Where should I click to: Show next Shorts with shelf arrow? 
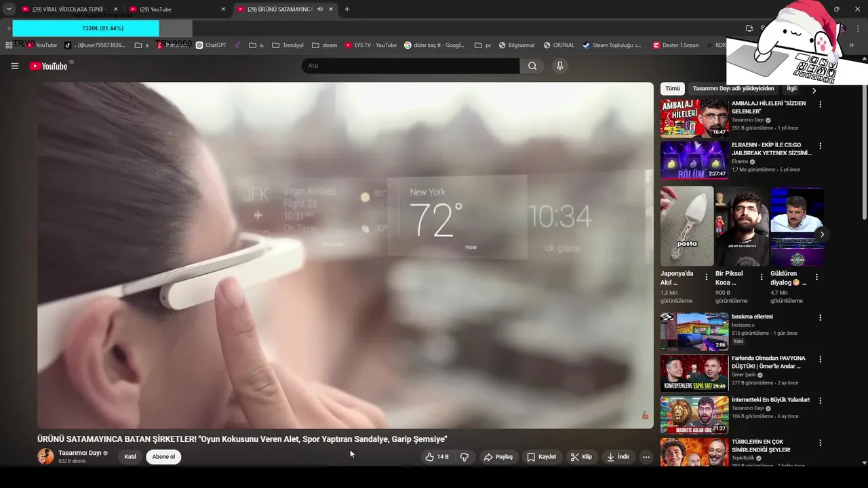click(822, 235)
